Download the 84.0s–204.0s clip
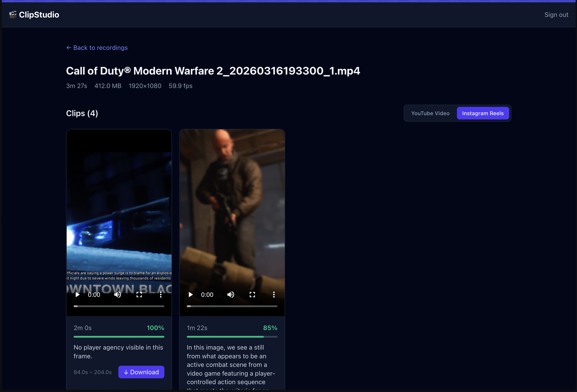Image resolution: width=577 pixels, height=392 pixels. pyautogui.click(x=141, y=372)
